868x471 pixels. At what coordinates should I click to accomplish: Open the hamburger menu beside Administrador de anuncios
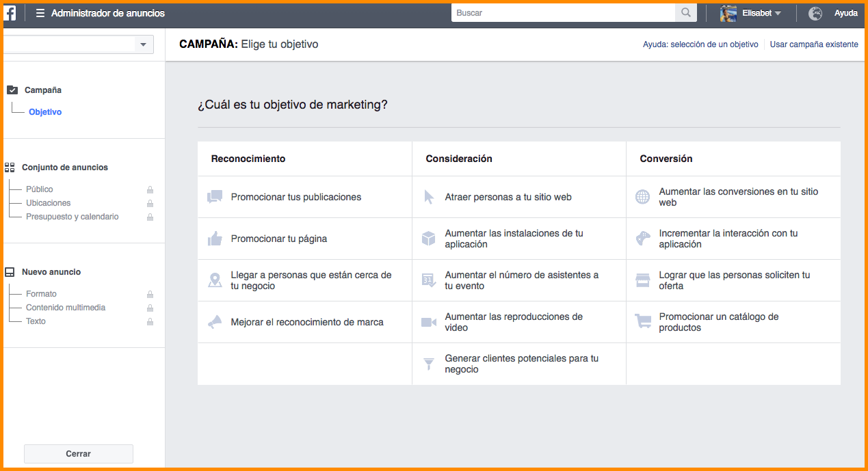[x=40, y=13]
